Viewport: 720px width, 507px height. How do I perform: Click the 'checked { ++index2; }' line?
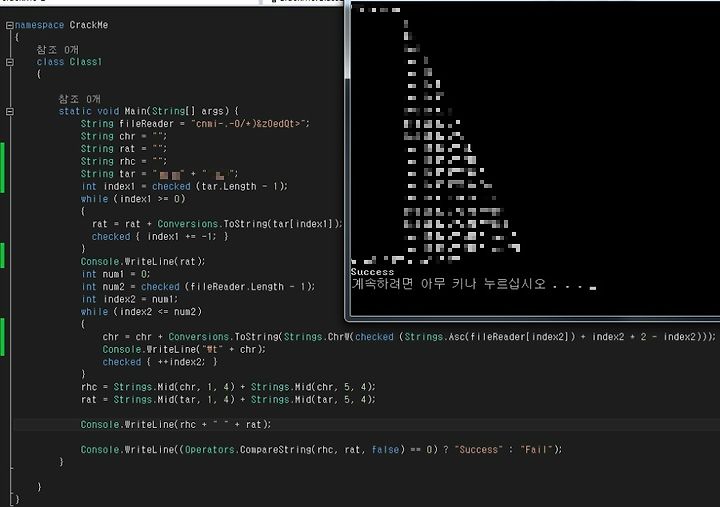click(x=160, y=362)
